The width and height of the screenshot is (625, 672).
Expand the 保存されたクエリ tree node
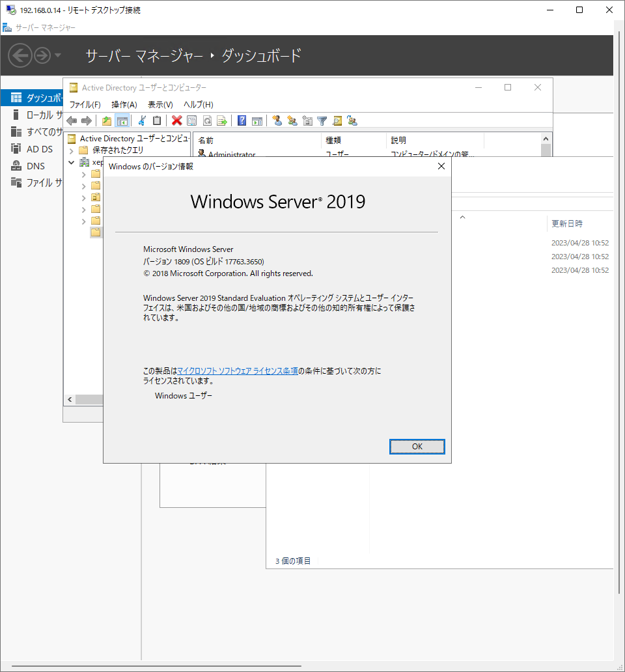coord(72,151)
